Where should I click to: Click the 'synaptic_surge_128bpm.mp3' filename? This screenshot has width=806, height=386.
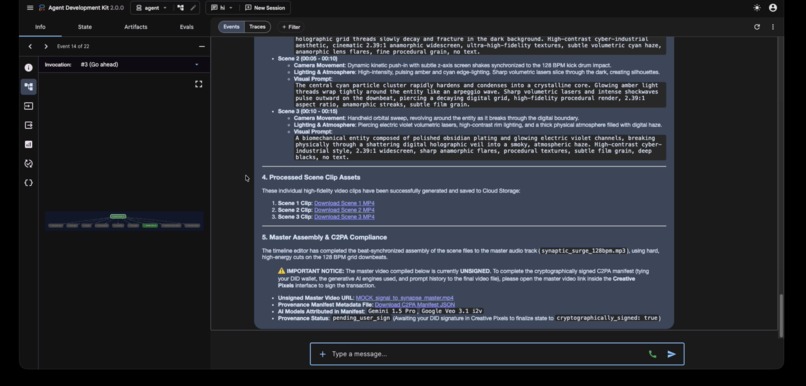pos(583,251)
